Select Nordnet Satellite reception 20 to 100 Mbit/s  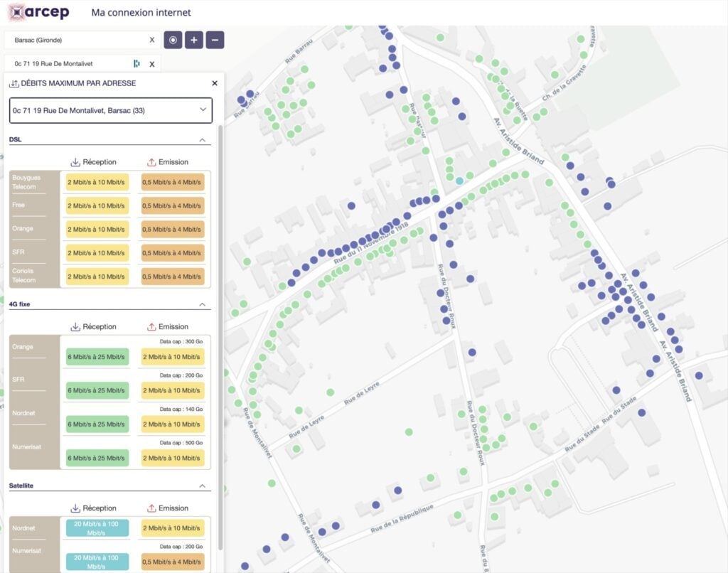[97, 528]
